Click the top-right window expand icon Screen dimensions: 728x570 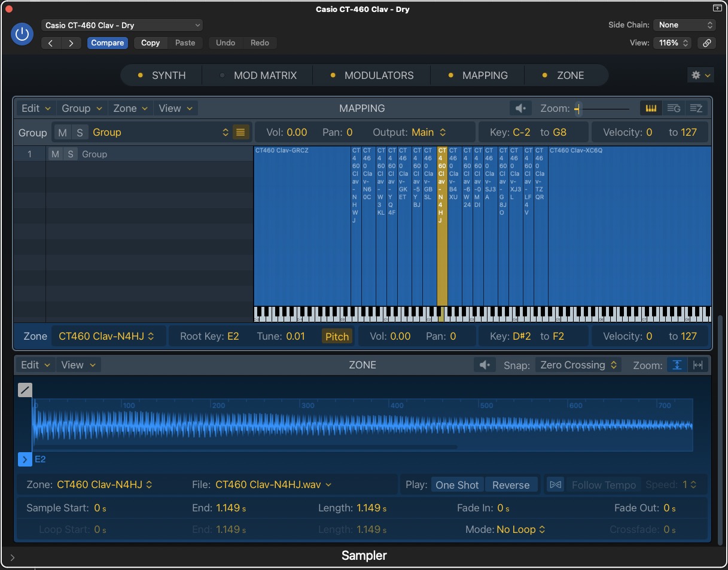tap(717, 9)
